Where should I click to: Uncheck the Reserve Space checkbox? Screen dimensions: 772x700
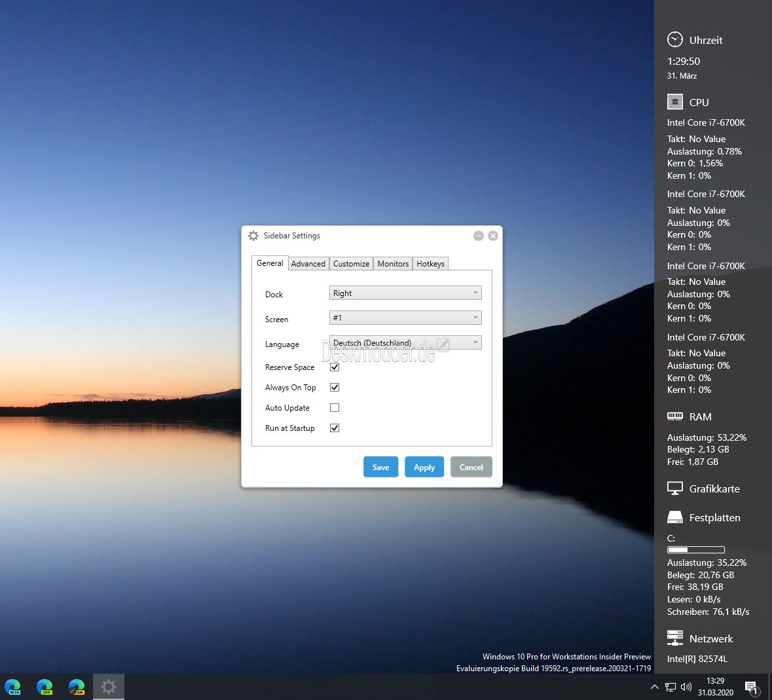335,367
